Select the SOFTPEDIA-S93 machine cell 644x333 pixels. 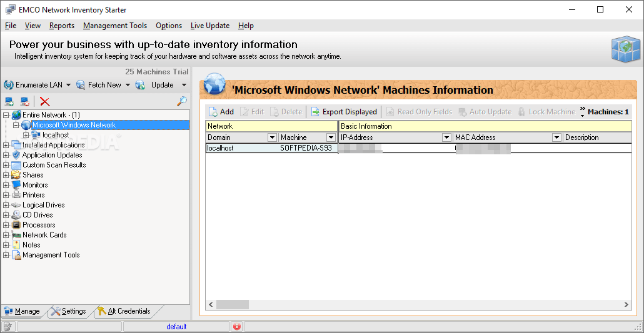308,148
